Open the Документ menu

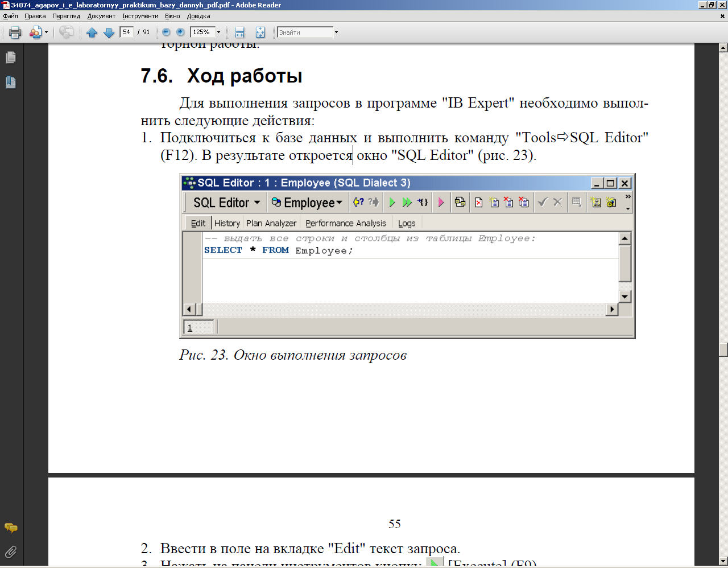(x=101, y=17)
